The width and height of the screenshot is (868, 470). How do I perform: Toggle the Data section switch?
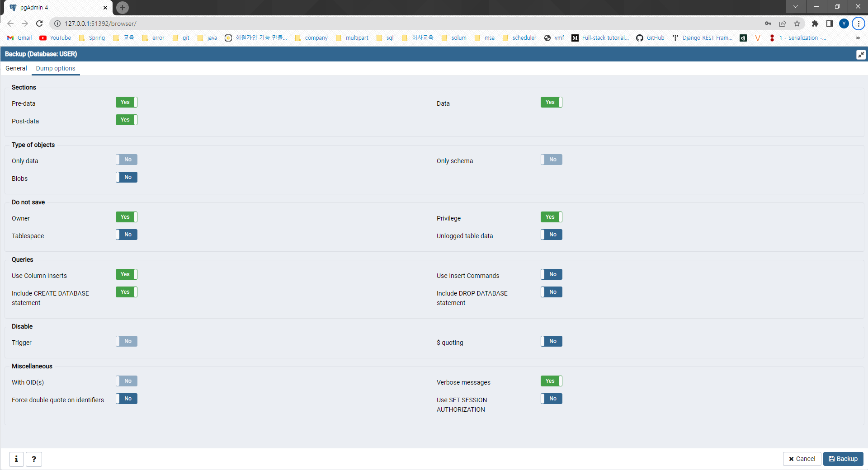[x=552, y=102]
